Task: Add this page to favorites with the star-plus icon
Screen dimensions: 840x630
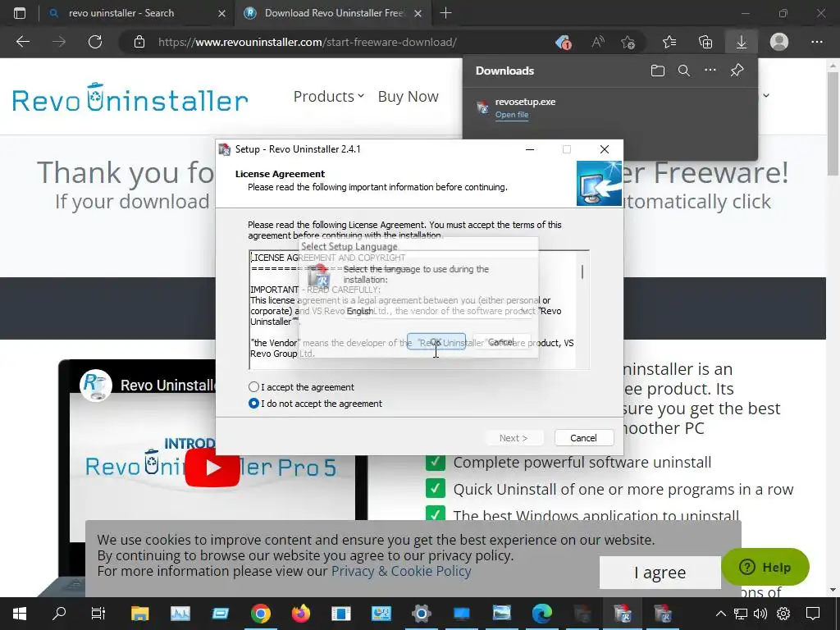Action: click(628, 42)
